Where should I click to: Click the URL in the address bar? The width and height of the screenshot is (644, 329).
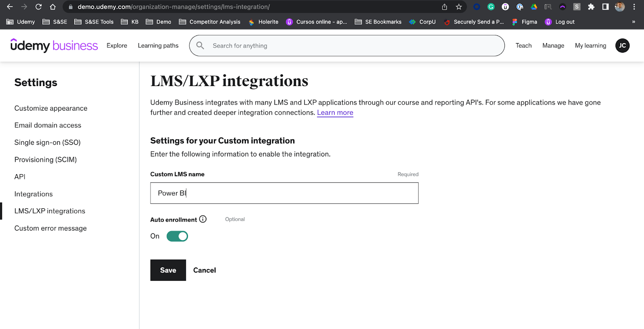pyautogui.click(x=173, y=7)
